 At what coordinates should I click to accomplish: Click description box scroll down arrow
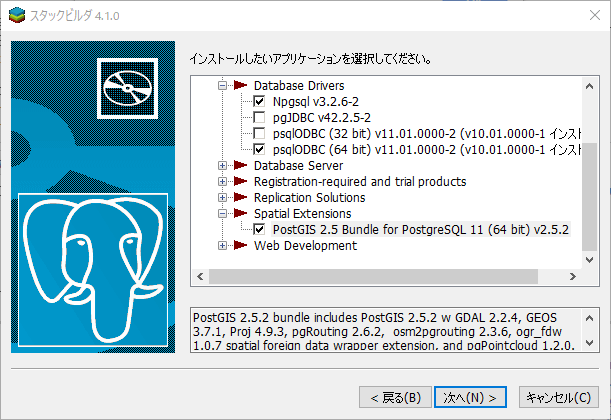[x=590, y=343]
